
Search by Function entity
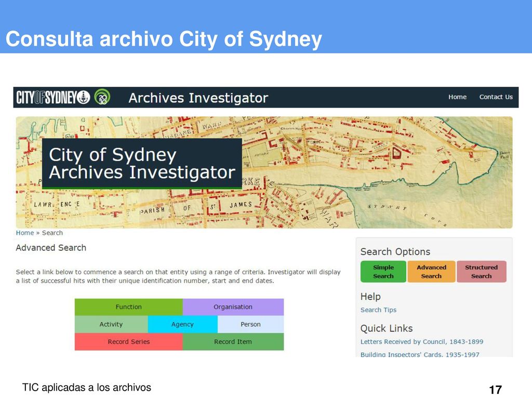(129, 307)
